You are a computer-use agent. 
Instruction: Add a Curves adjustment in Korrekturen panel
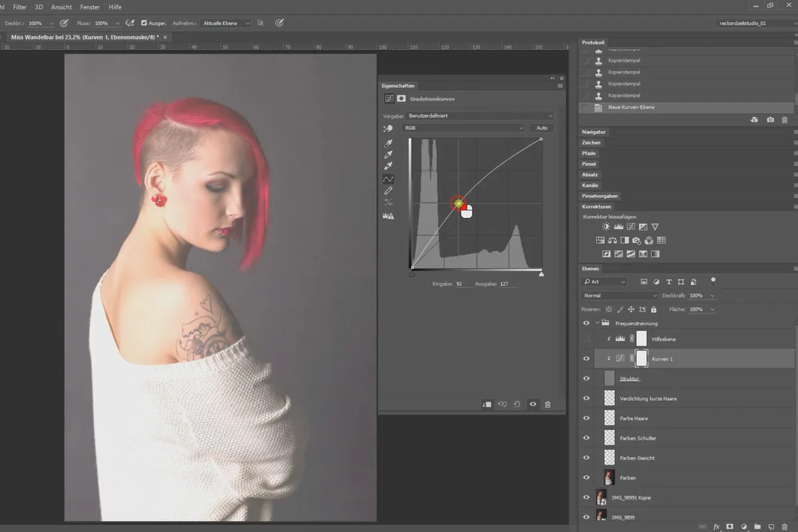(630, 227)
